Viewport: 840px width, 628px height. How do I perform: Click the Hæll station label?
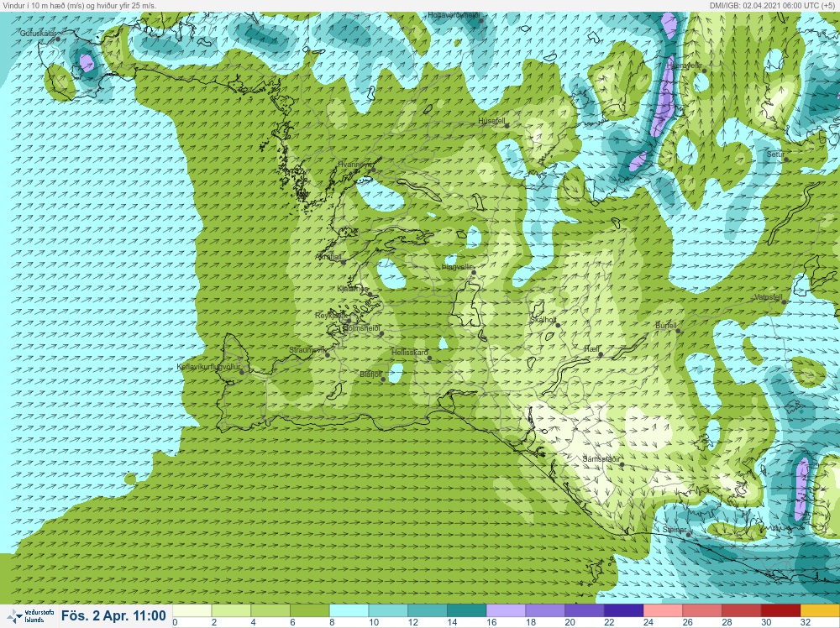pos(591,349)
